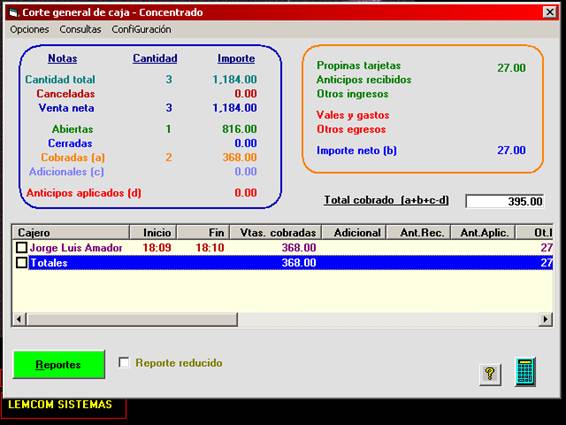Screen dimensions: 566x425
Task: Select the Ant.Rec. column header
Action: click(419, 233)
